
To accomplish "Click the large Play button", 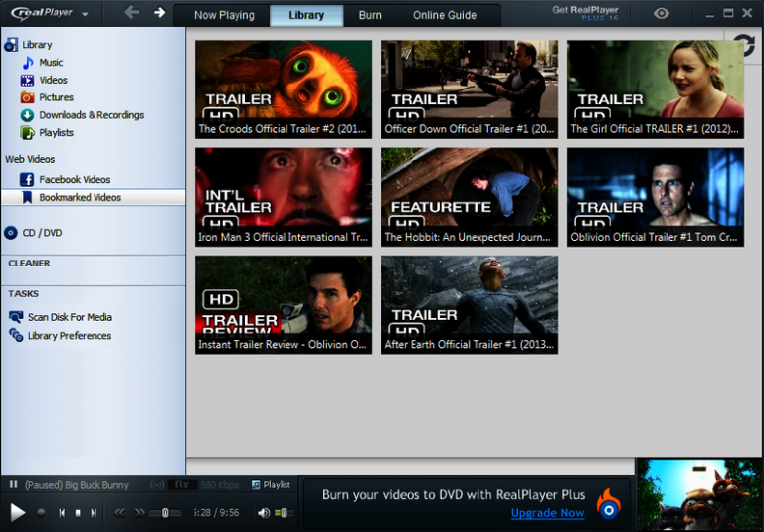I will (18, 512).
